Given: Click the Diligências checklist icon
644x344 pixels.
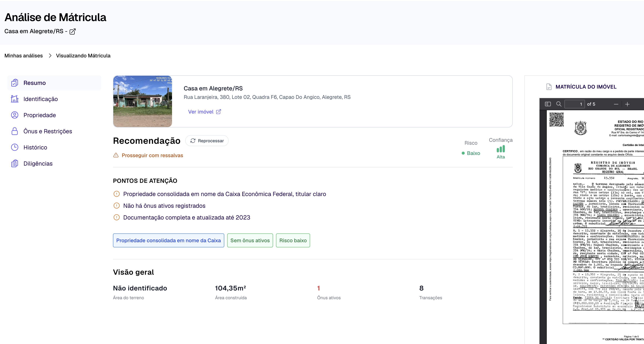Looking at the screenshot, I should 15,164.
